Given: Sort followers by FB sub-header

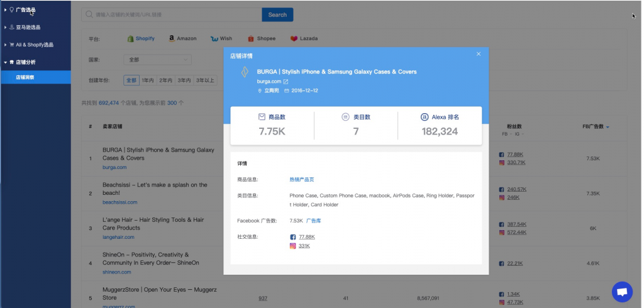Looking at the screenshot, I should tap(506, 134).
